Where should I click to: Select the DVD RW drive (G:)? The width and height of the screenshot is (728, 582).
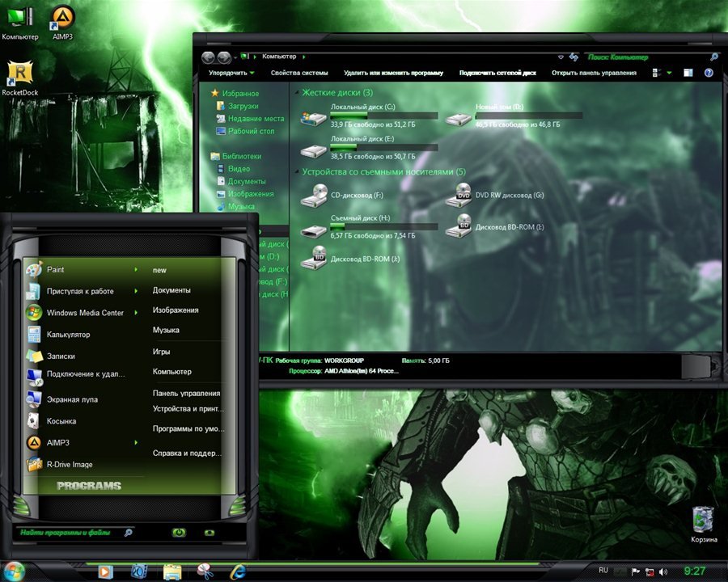(461, 195)
